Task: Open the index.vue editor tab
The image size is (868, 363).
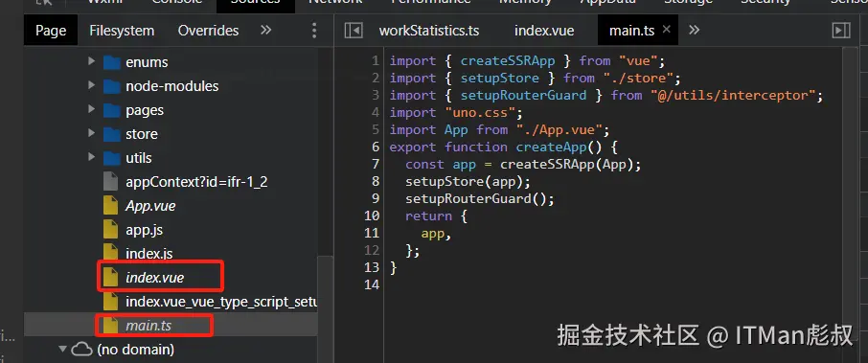Action: pyautogui.click(x=544, y=31)
